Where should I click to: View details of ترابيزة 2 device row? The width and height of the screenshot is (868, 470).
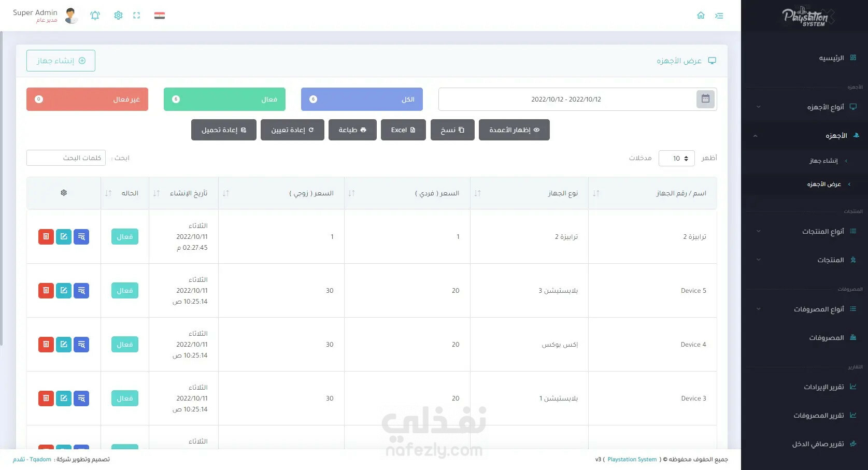(81, 237)
